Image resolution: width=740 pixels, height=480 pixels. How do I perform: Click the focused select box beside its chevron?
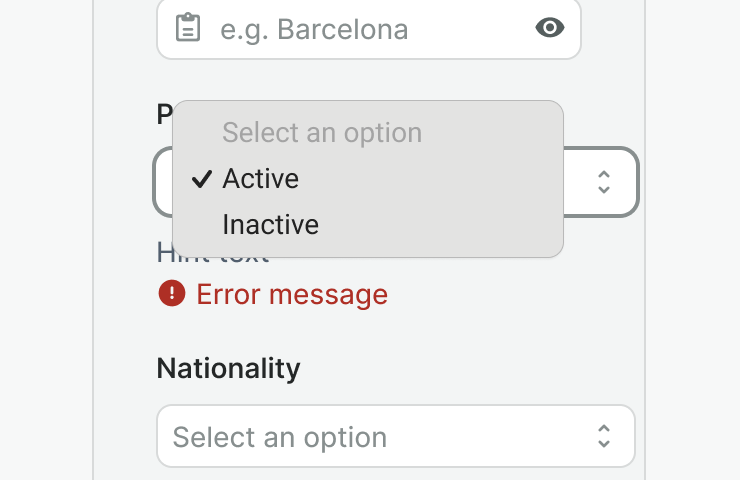(x=578, y=182)
